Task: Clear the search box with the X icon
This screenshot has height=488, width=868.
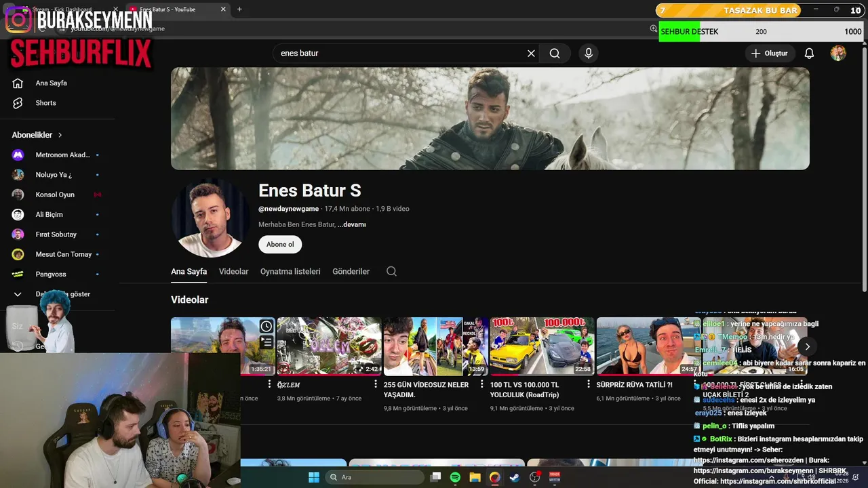Action: [531, 54]
